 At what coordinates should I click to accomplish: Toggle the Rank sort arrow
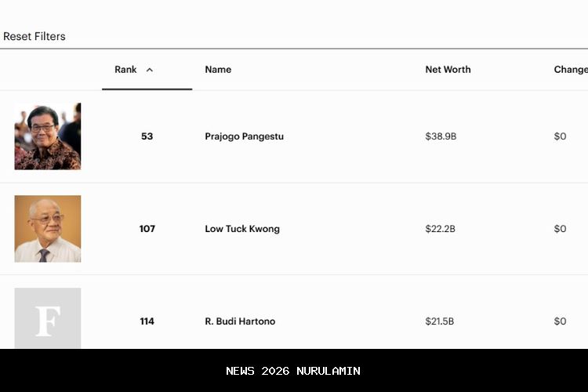[150, 70]
